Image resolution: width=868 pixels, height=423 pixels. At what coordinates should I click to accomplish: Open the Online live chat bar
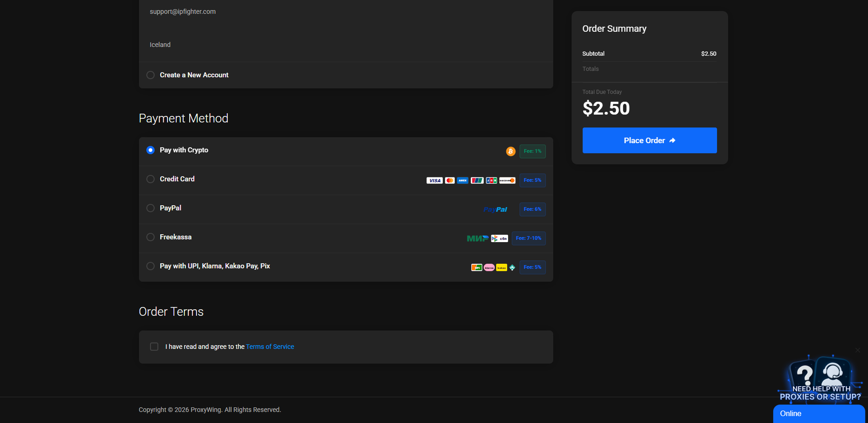tap(819, 414)
